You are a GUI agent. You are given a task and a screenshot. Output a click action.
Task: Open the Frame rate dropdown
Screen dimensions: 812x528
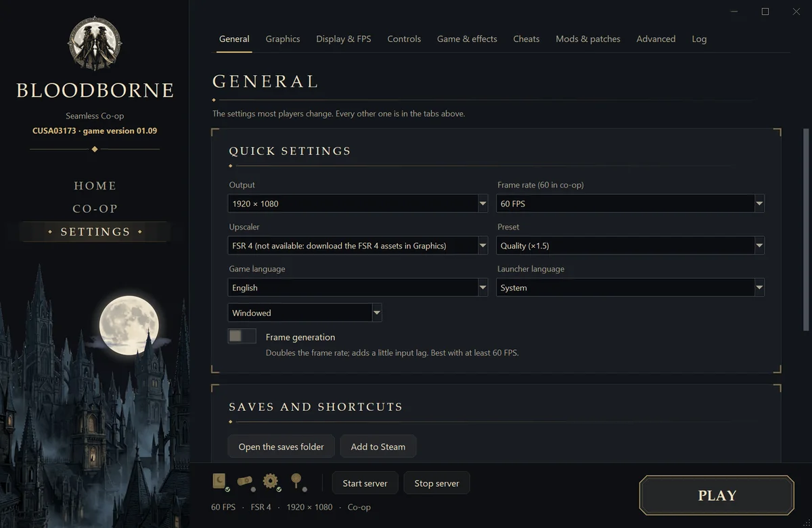coord(631,204)
